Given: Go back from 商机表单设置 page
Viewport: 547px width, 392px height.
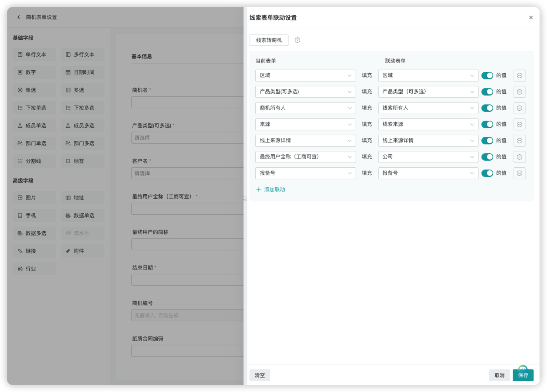Looking at the screenshot, I should 19,17.
